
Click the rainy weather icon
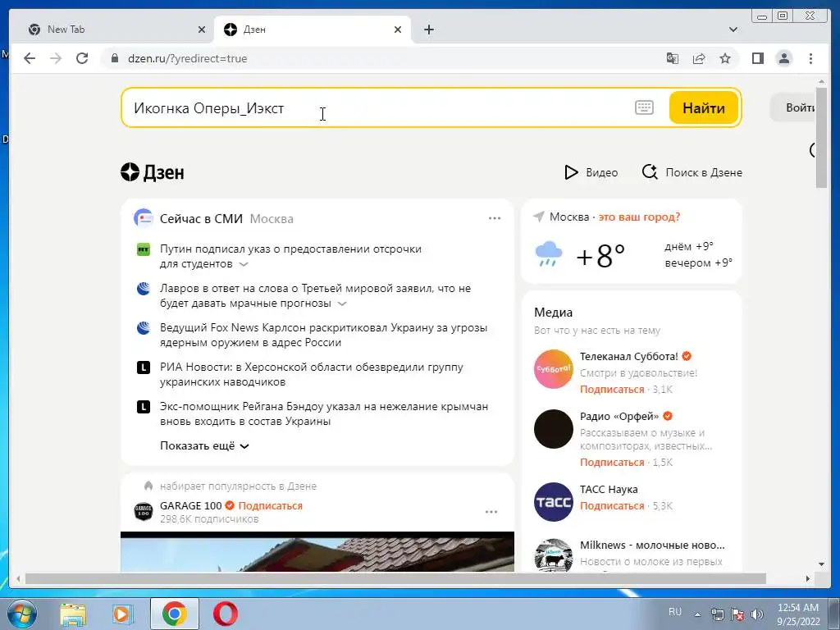tap(549, 254)
